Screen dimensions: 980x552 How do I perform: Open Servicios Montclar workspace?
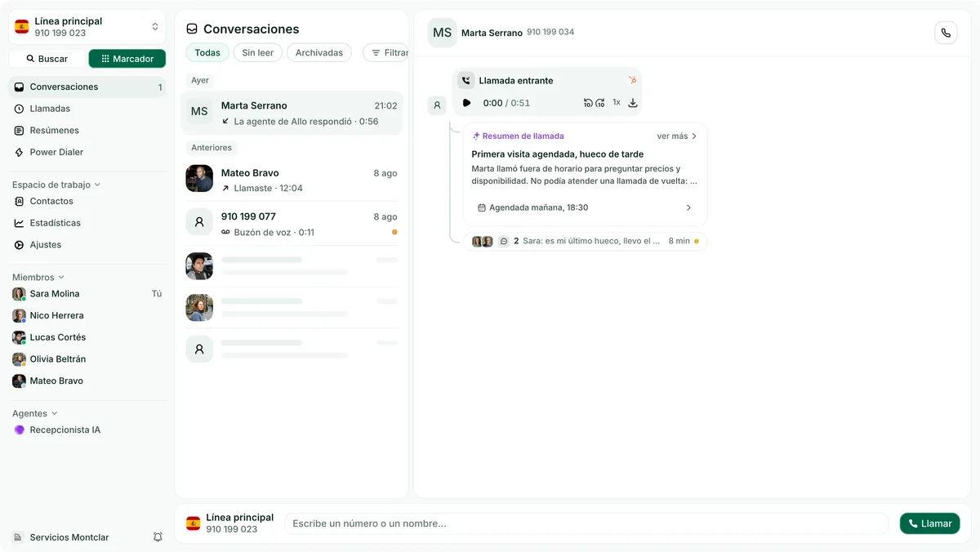point(62,537)
